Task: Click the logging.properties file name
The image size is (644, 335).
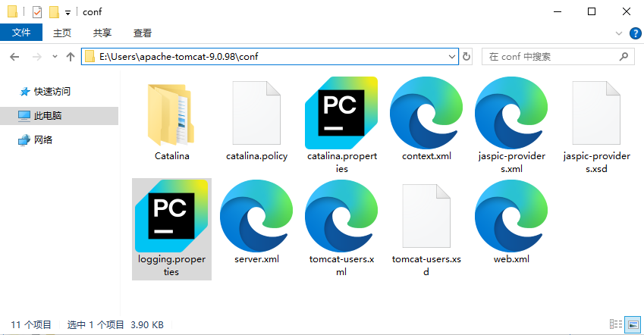Action: coord(171,265)
